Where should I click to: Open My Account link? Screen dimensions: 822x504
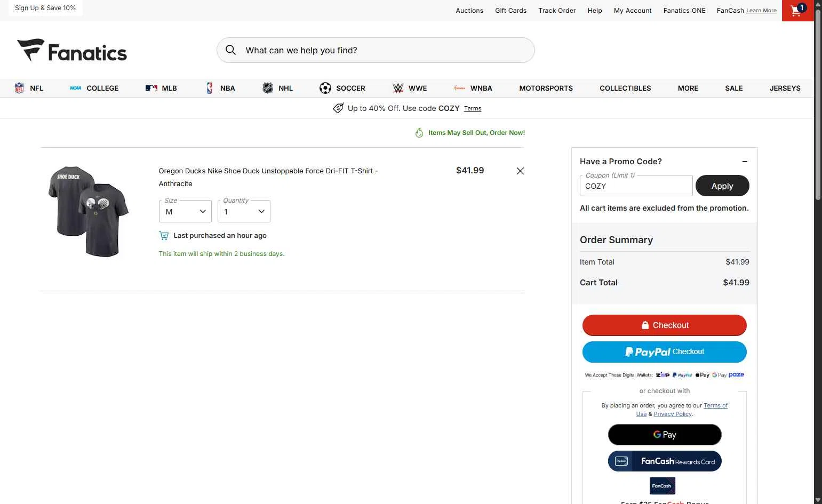[x=633, y=11]
